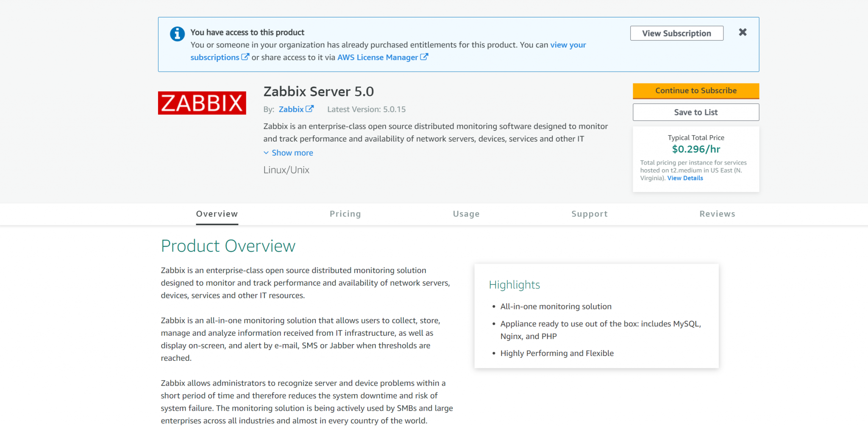Click Continue to Subscribe

click(x=696, y=91)
